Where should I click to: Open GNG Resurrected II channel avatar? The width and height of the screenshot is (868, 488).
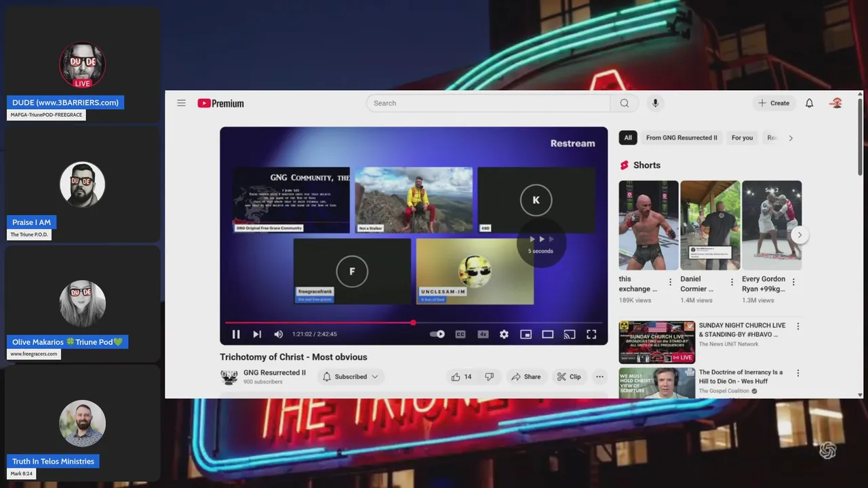click(x=229, y=377)
